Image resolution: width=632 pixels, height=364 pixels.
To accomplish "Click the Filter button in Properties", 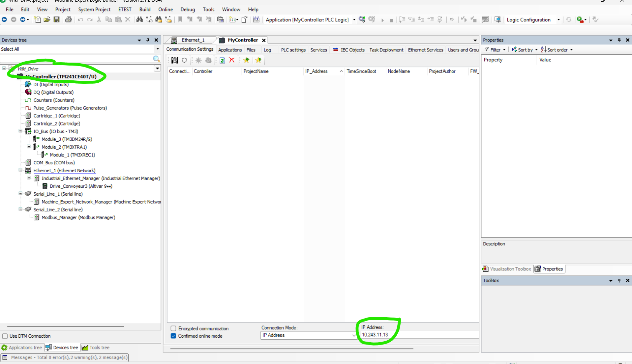I will coord(495,50).
